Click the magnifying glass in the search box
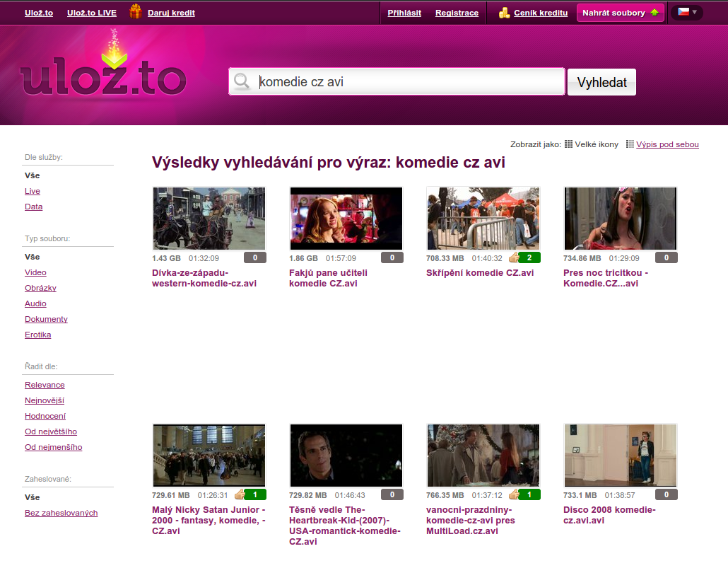The image size is (728, 568). click(242, 81)
